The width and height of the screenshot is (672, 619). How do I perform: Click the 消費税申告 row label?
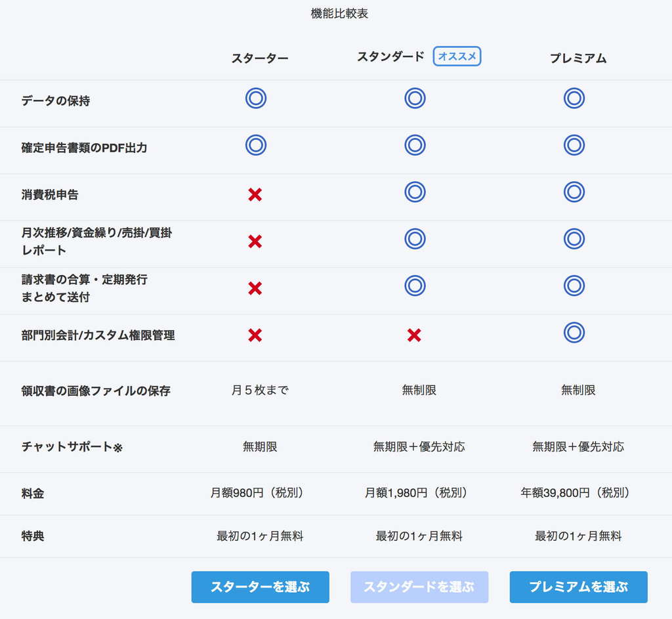(50, 194)
